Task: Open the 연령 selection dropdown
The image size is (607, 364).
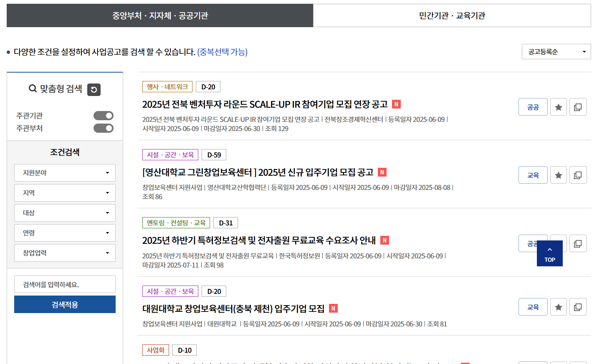Action: click(x=65, y=233)
